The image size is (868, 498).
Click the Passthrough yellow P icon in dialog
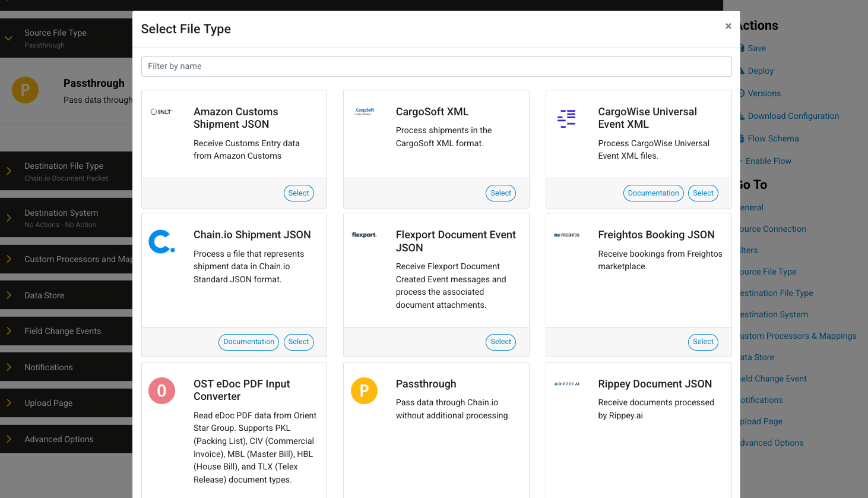tap(364, 390)
